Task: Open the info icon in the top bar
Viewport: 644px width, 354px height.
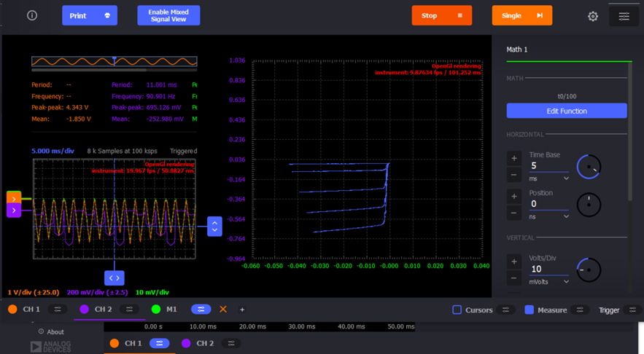Action: pos(32,15)
